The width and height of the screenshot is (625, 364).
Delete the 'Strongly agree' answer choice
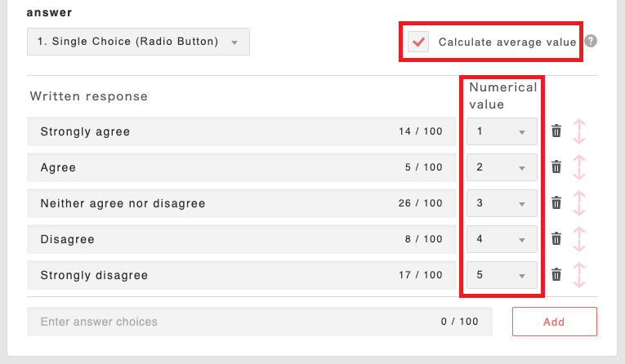556,131
